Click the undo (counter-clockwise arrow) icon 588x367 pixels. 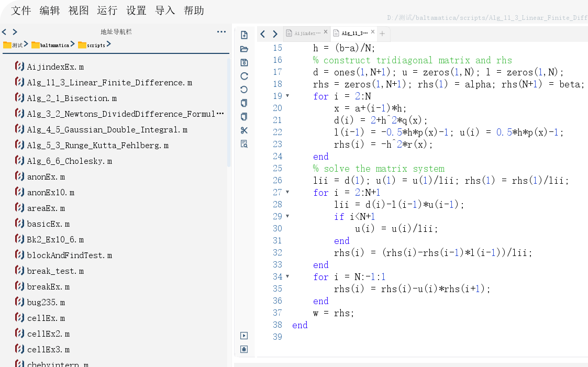(x=244, y=90)
